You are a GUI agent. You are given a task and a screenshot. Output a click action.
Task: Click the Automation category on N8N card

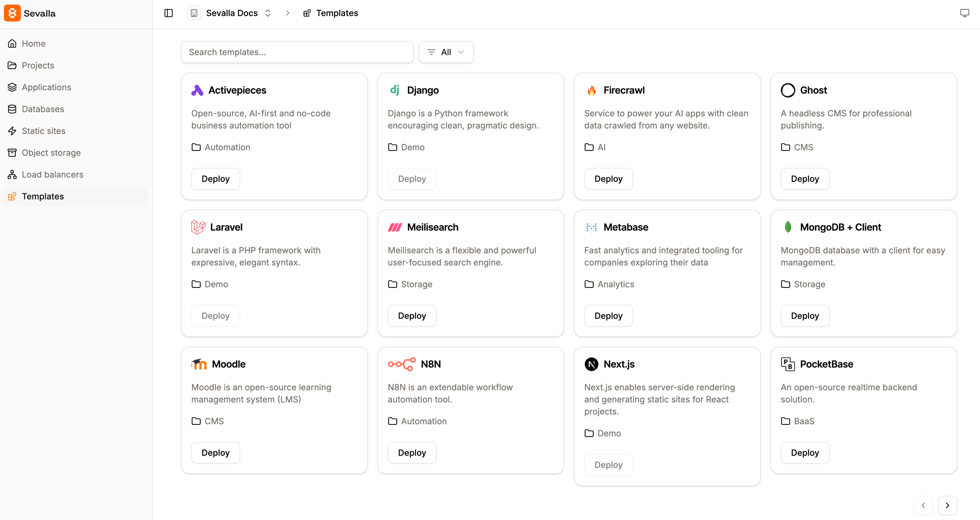coord(424,421)
